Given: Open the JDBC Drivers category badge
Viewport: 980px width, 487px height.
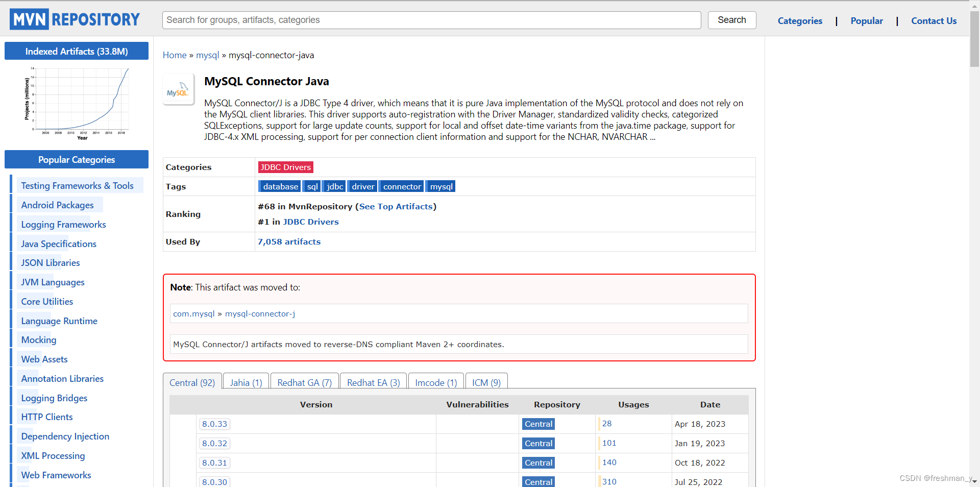Looking at the screenshot, I should click(x=285, y=167).
